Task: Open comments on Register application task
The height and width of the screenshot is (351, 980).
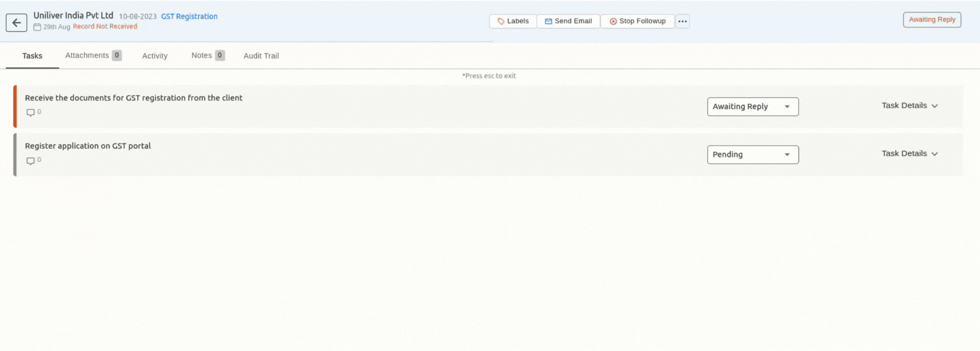Action: pyautogui.click(x=30, y=161)
